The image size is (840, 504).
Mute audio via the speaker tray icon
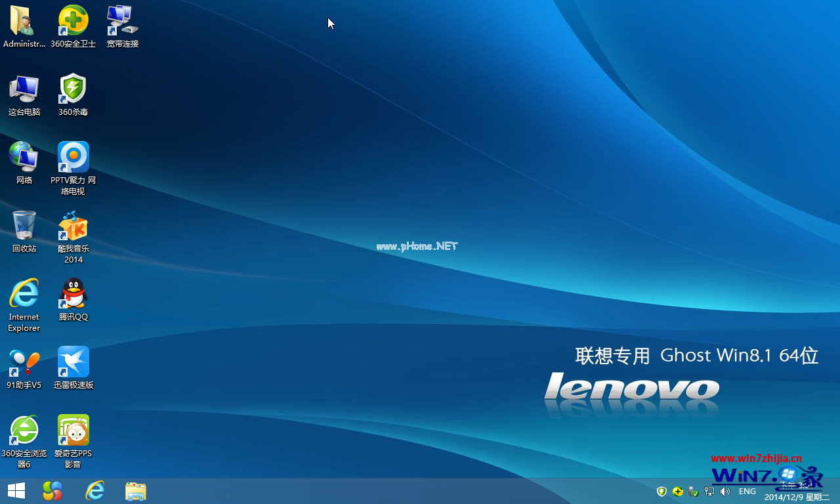pos(724,491)
